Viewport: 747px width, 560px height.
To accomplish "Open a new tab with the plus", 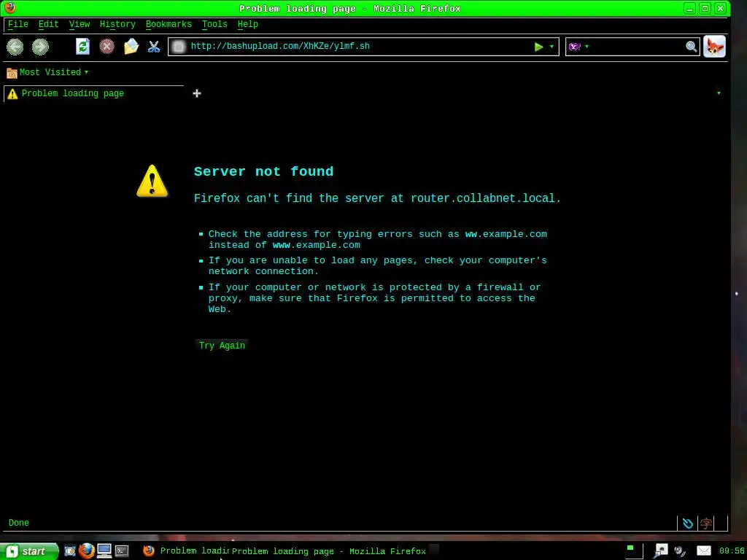I will 197,93.
